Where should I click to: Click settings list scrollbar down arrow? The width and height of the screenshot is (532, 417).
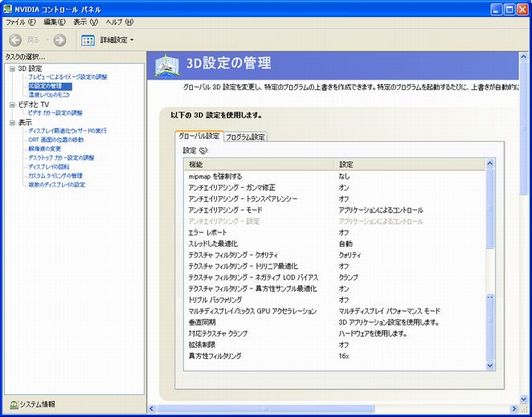[x=490, y=365]
